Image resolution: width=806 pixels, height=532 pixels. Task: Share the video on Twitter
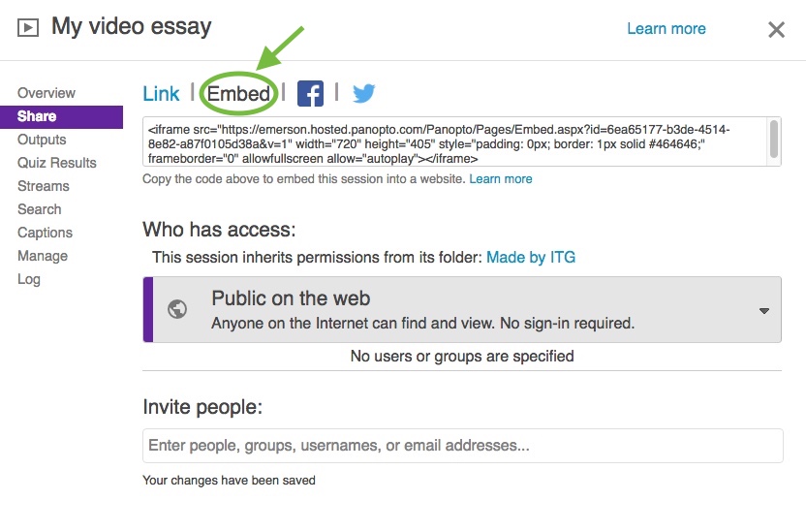coord(364,93)
